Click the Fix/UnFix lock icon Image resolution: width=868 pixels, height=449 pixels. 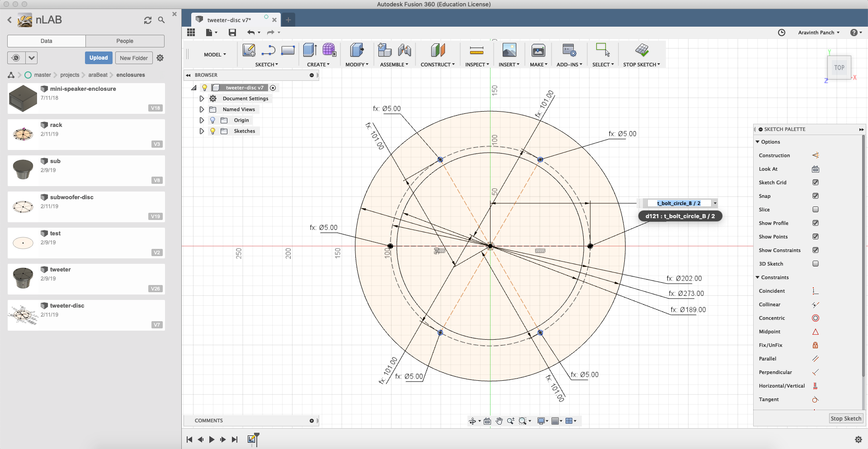click(816, 345)
